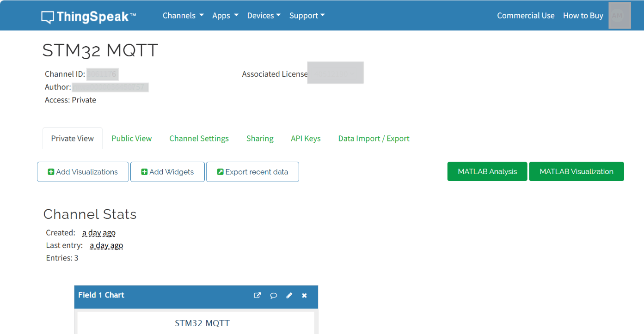644x334 pixels.
Task: Launch MATLAB Visualization
Action: (577, 171)
